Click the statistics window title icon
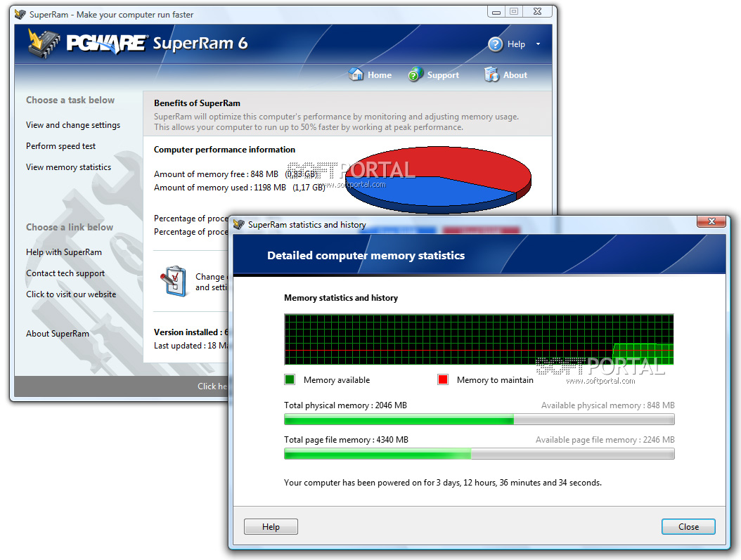The width and height of the screenshot is (741, 560). point(238,224)
